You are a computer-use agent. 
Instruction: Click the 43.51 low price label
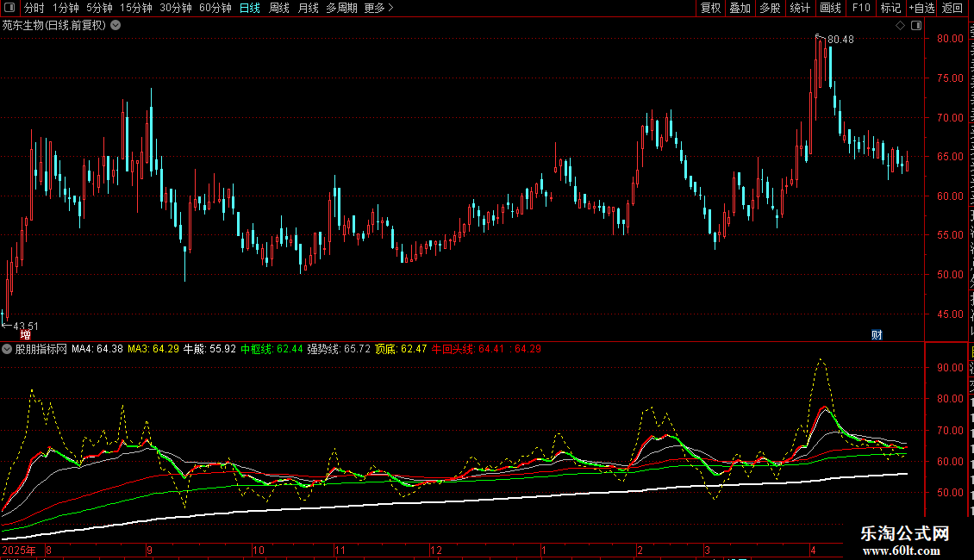point(26,326)
